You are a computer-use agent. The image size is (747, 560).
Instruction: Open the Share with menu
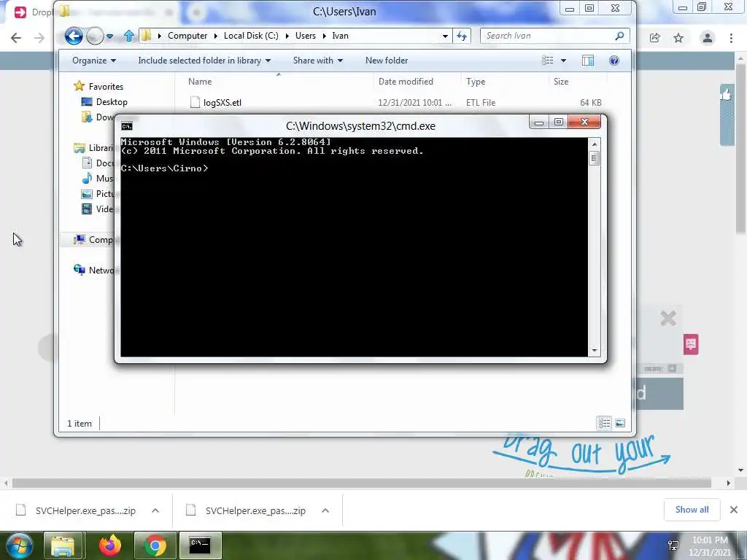[318, 61]
